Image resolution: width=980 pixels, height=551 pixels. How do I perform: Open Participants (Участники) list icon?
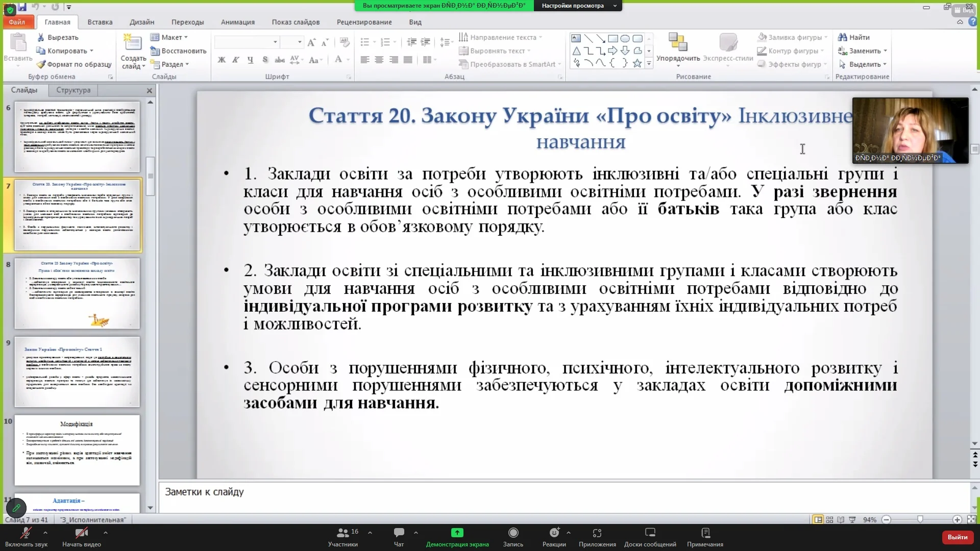[x=343, y=533]
